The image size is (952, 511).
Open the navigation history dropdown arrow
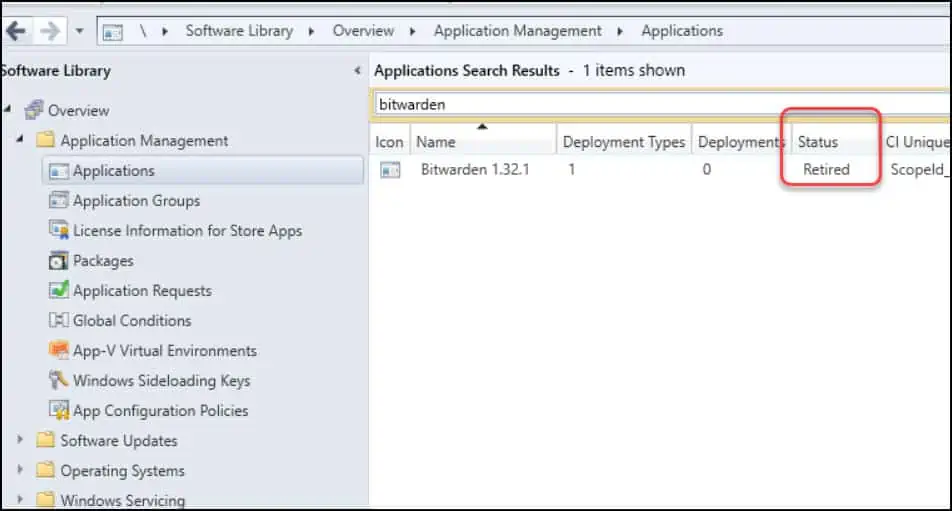(80, 30)
